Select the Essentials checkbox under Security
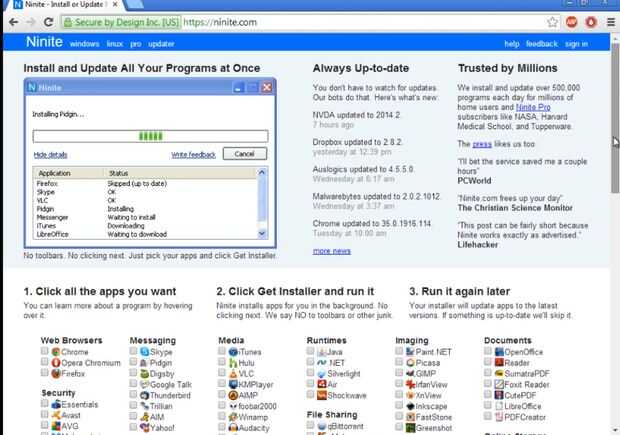This screenshot has height=435, width=620. pyautogui.click(x=44, y=403)
